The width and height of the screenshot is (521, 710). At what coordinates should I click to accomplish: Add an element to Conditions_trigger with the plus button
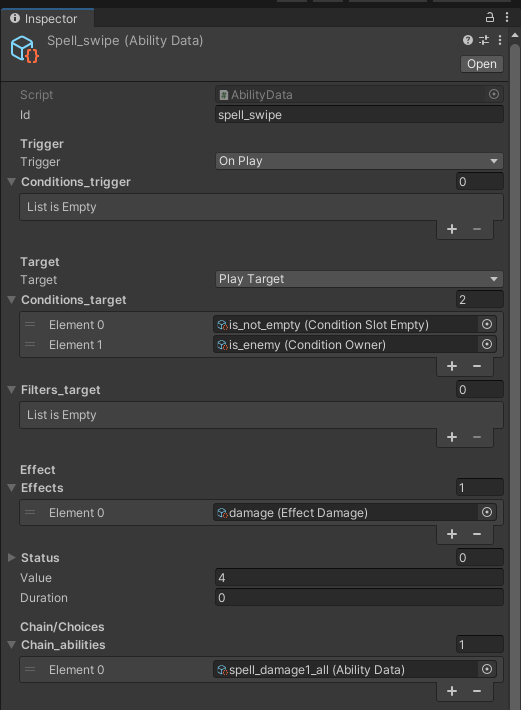[x=452, y=229]
